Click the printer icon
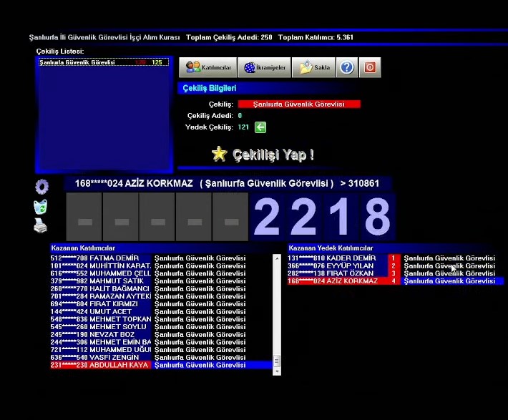508x420 pixels. tap(41, 226)
